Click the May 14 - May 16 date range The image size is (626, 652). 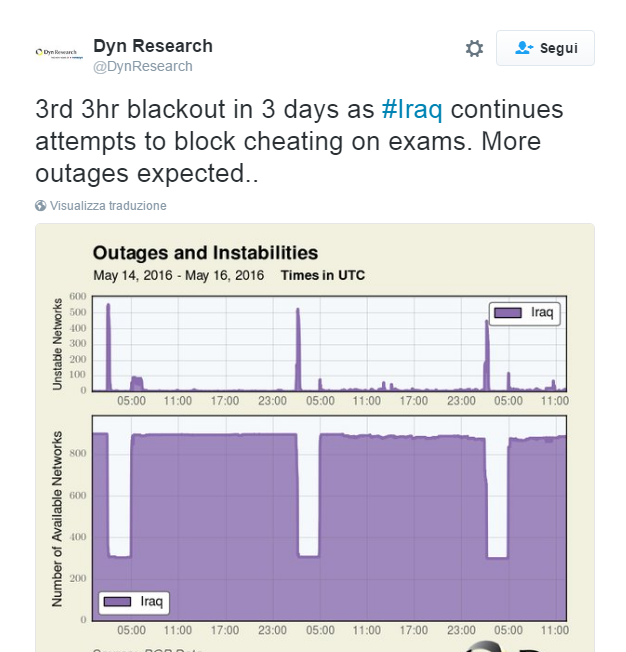click(x=178, y=275)
